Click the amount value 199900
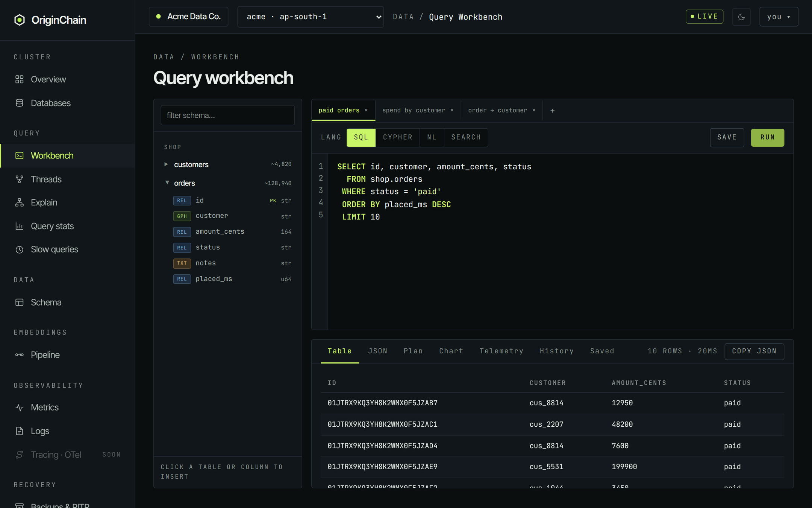Viewport: 812px width, 508px height. pyautogui.click(x=624, y=467)
